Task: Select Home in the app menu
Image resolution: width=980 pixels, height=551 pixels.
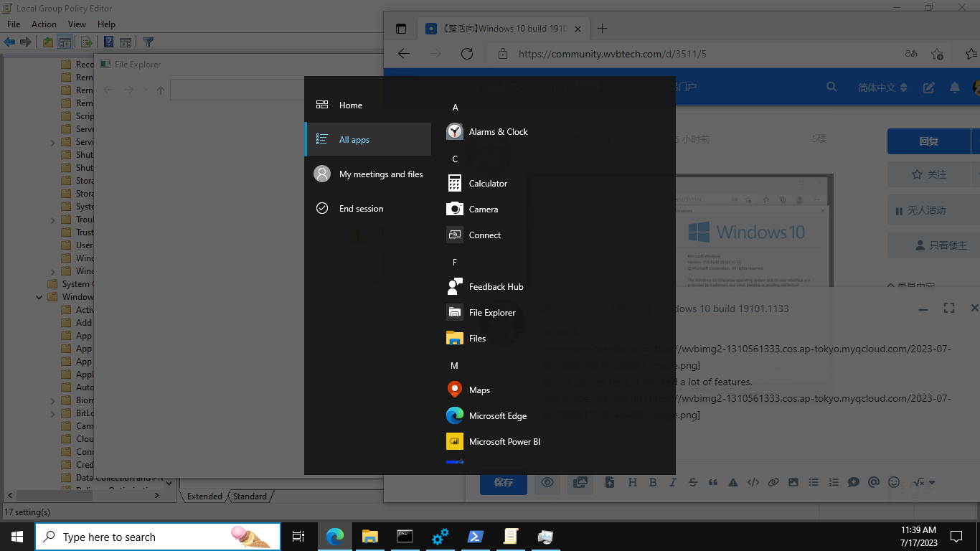Action: [x=368, y=105]
